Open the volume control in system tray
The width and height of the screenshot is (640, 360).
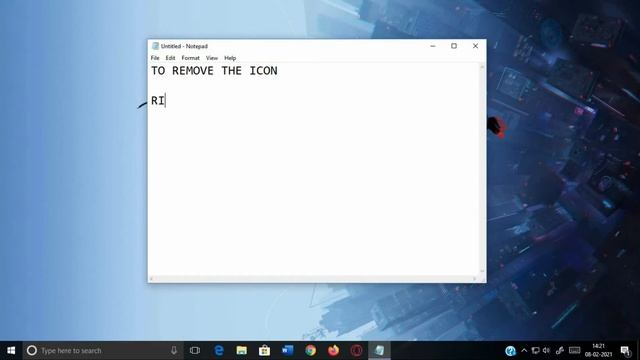547,351
